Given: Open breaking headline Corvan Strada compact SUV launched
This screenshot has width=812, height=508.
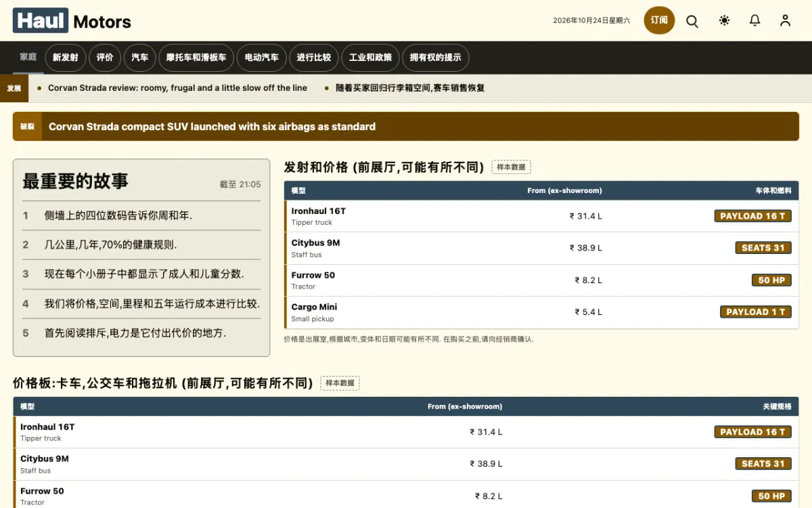Looking at the screenshot, I should 212,127.
